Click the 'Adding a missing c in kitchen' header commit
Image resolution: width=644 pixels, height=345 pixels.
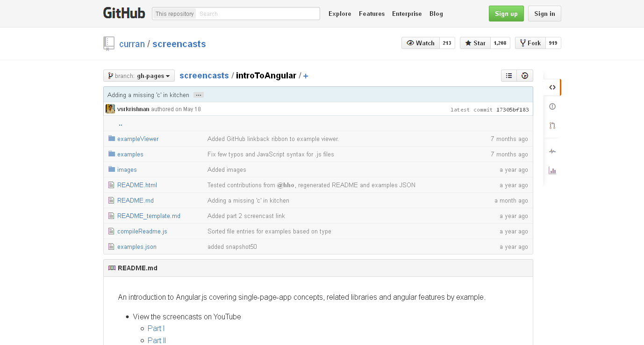[x=148, y=95]
